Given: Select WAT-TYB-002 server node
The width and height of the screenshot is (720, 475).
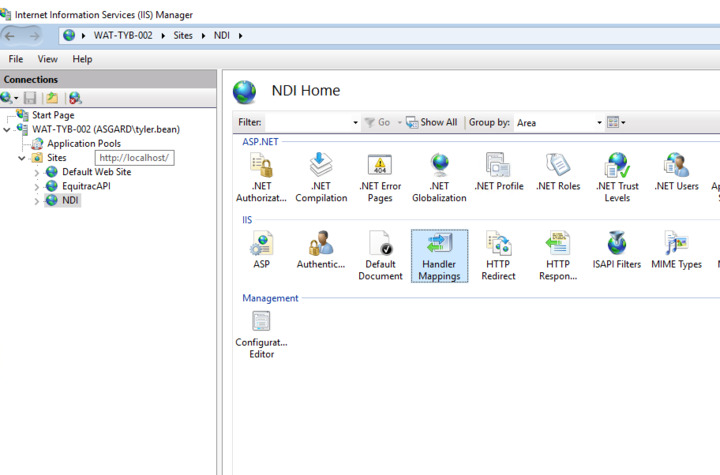Looking at the screenshot, I should (106, 129).
